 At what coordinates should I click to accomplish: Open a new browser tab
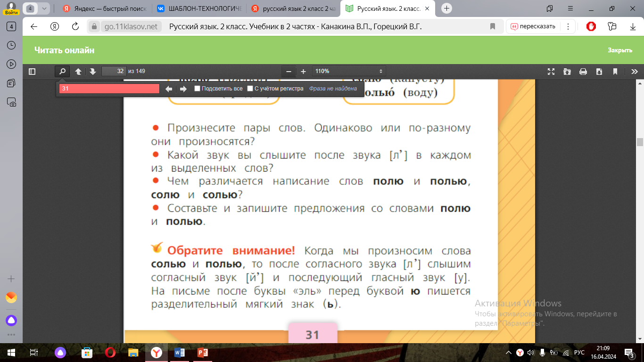446,8
